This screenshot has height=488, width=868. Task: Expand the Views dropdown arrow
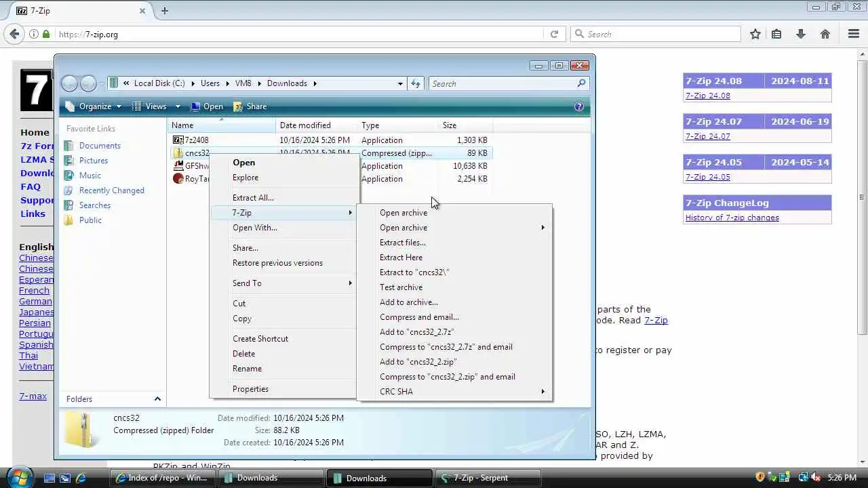tap(178, 106)
